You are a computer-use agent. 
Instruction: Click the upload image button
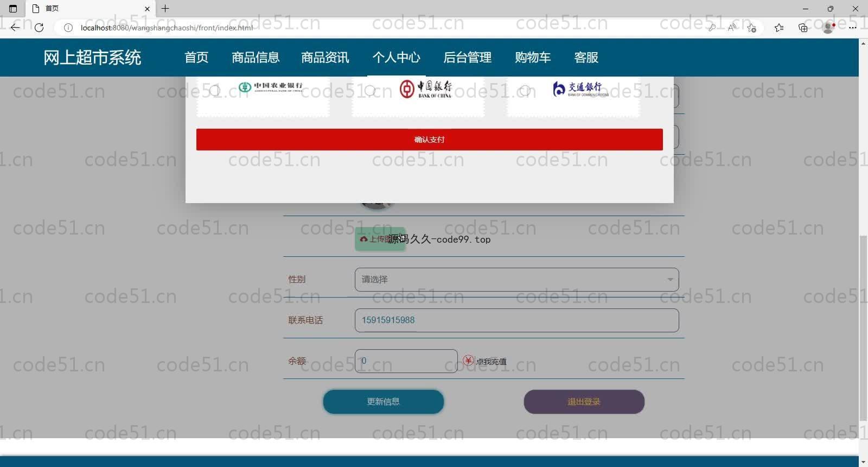point(380,239)
